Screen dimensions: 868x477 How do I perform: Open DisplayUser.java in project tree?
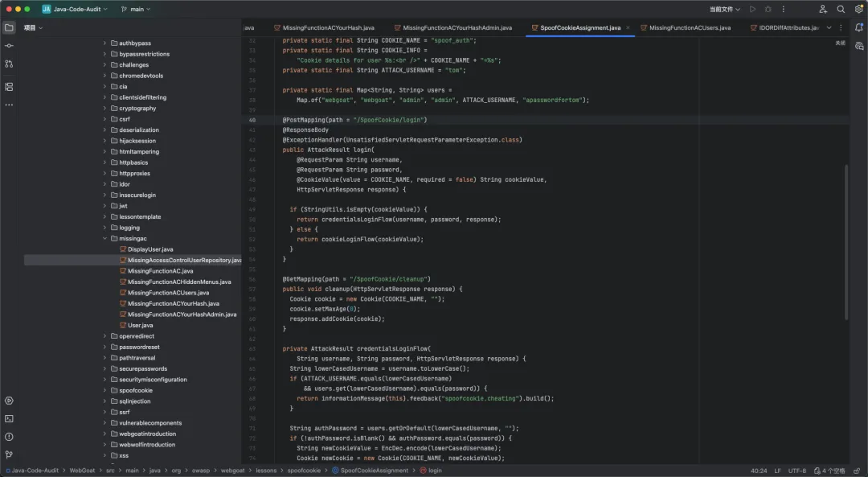tap(146, 249)
